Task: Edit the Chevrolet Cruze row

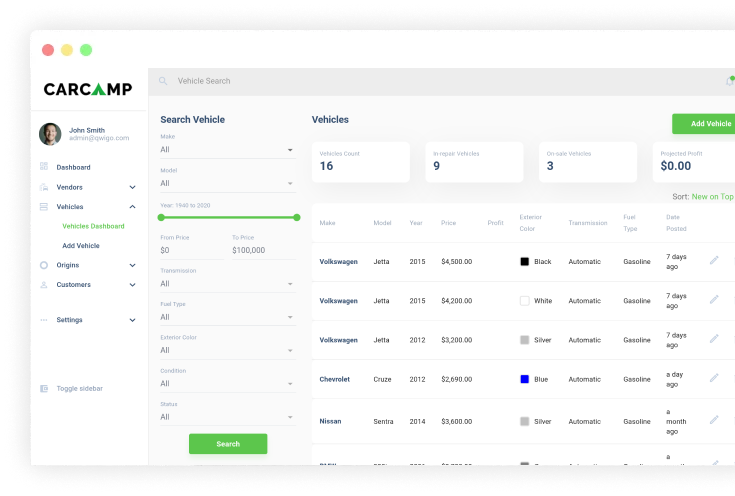Action: pyautogui.click(x=714, y=377)
